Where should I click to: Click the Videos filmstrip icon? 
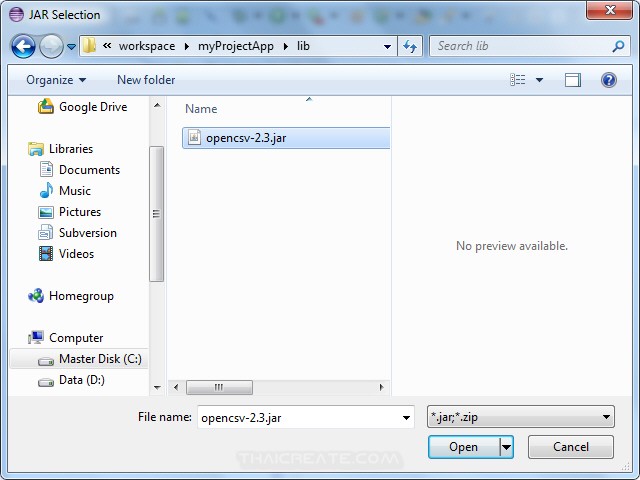(46, 253)
